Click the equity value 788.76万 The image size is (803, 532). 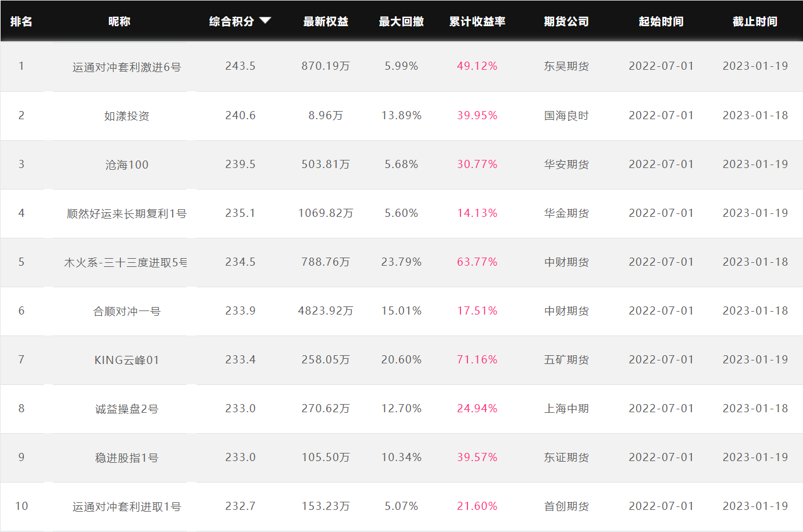point(326,262)
